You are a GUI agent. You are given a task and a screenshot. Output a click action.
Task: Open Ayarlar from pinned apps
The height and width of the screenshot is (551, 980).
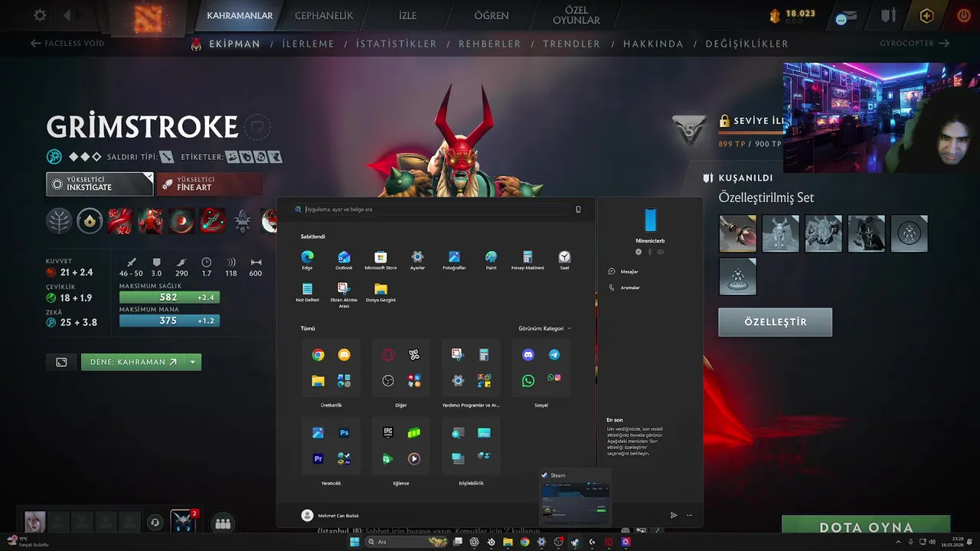[x=417, y=260]
